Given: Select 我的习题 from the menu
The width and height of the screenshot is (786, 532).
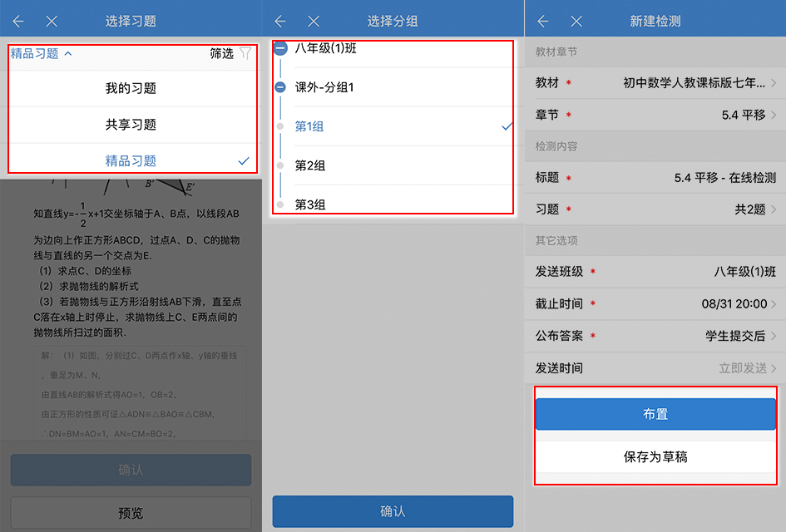Looking at the screenshot, I should coord(131,86).
